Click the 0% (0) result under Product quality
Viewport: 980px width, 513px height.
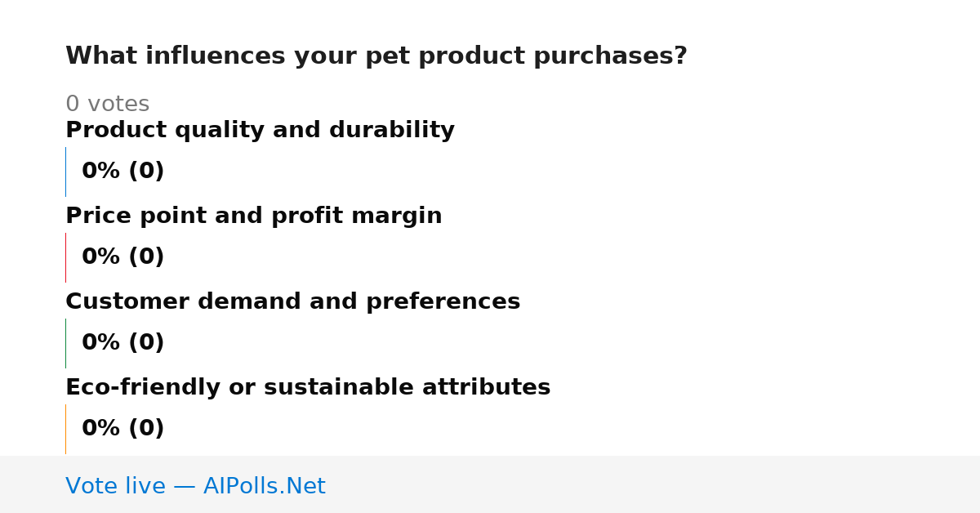click(123, 172)
